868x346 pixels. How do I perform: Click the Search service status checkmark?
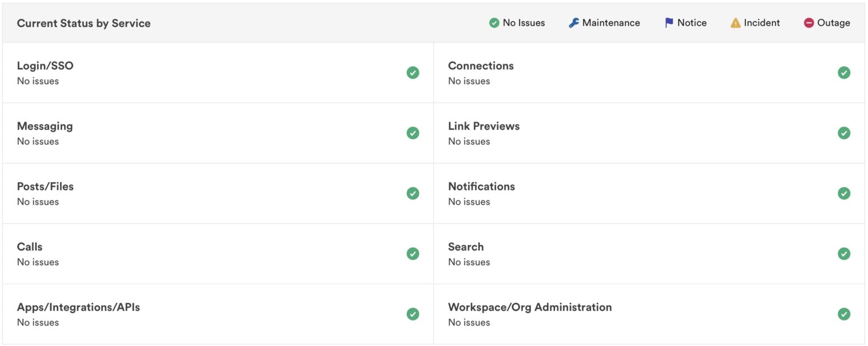pyautogui.click(x=844, y=253)
